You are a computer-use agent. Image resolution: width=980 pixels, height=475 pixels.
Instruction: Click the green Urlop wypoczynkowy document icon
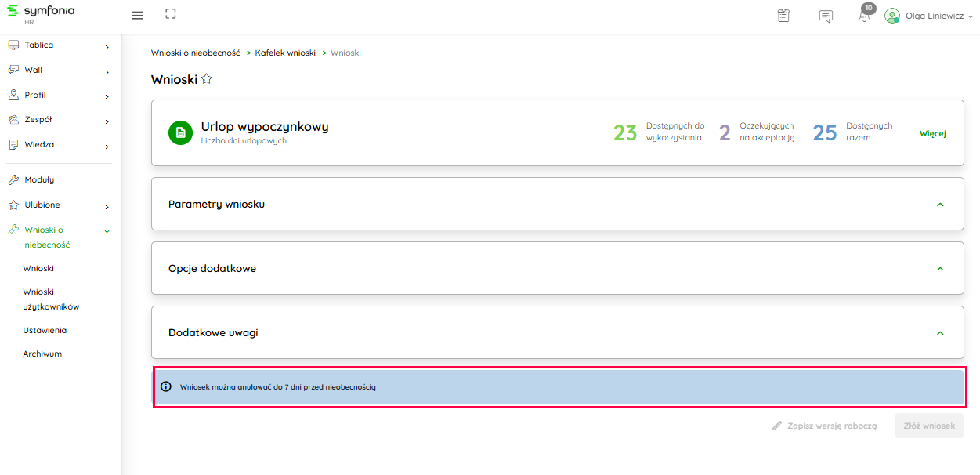[180, 132]
